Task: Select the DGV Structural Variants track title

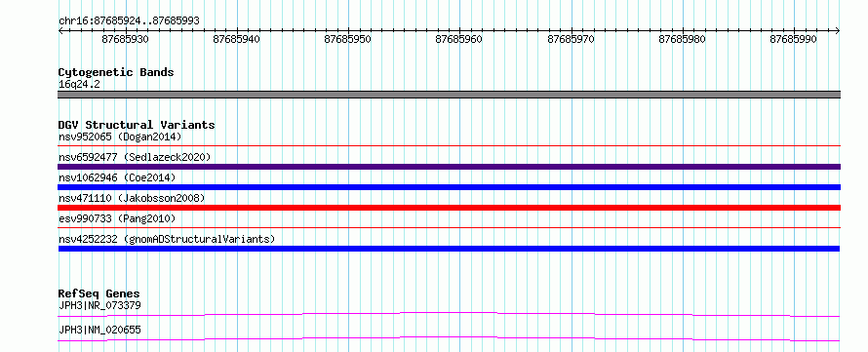Action: pyautogui.click(x=137, y=125)
